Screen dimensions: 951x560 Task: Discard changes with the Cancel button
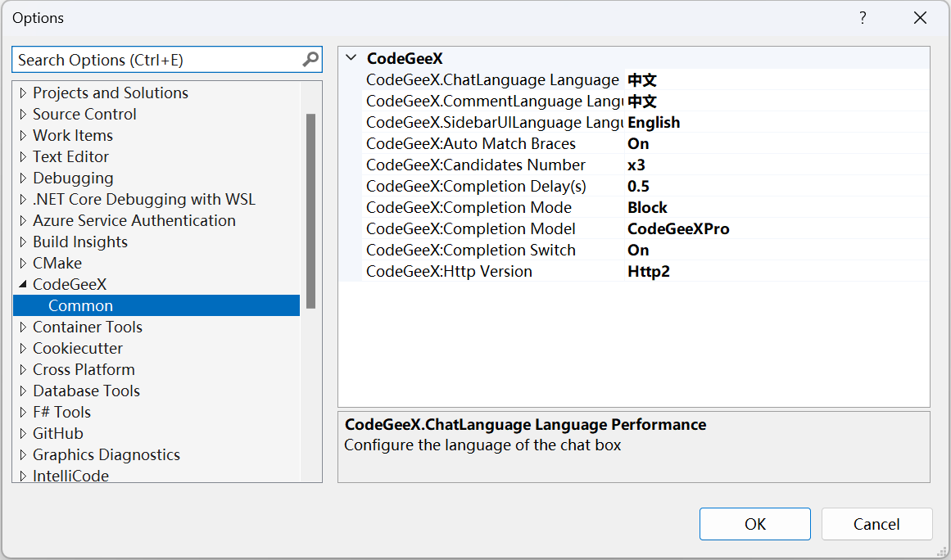(x=877, y=524)
